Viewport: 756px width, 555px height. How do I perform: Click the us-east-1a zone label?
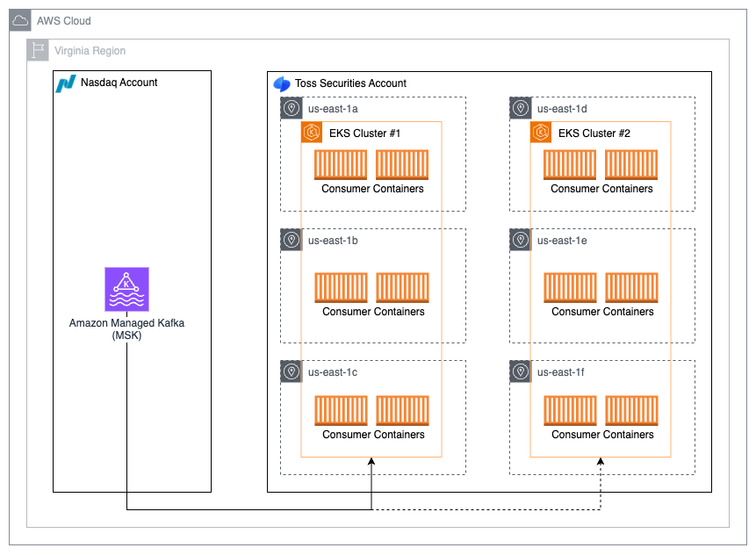[333, 109]
